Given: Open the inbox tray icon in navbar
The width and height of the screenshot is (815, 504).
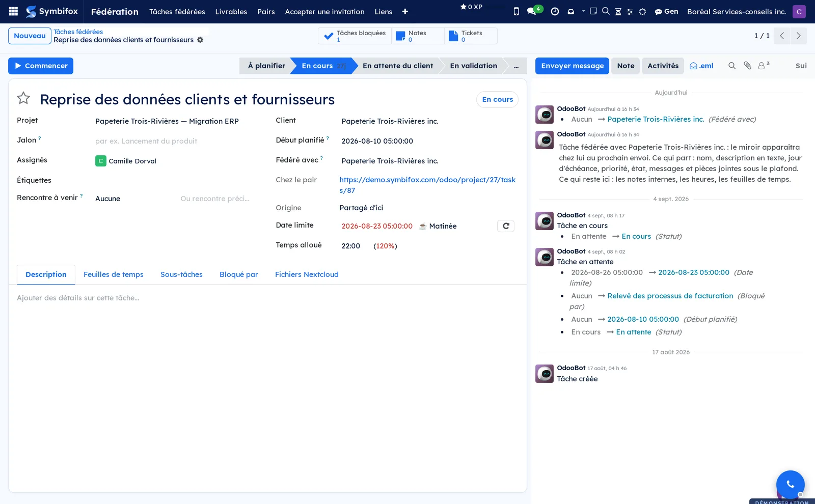Looking at the screenshot, I should tap(570, 12).
